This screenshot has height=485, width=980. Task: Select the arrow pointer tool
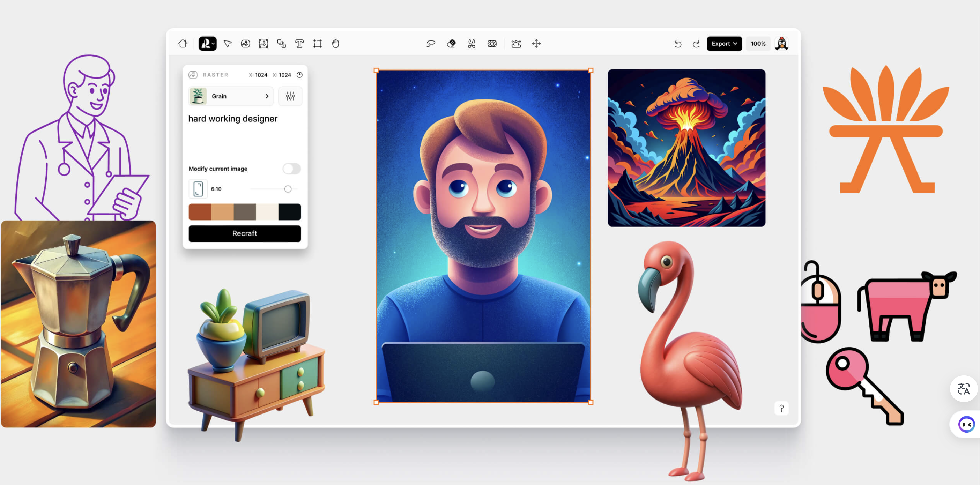click(x=228, y=44)
